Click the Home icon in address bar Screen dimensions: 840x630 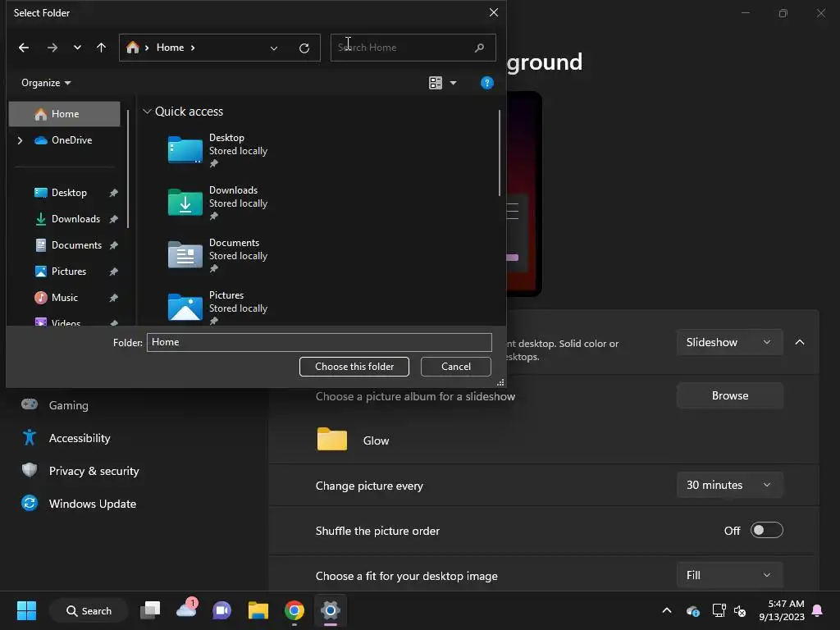click(132, 48)
